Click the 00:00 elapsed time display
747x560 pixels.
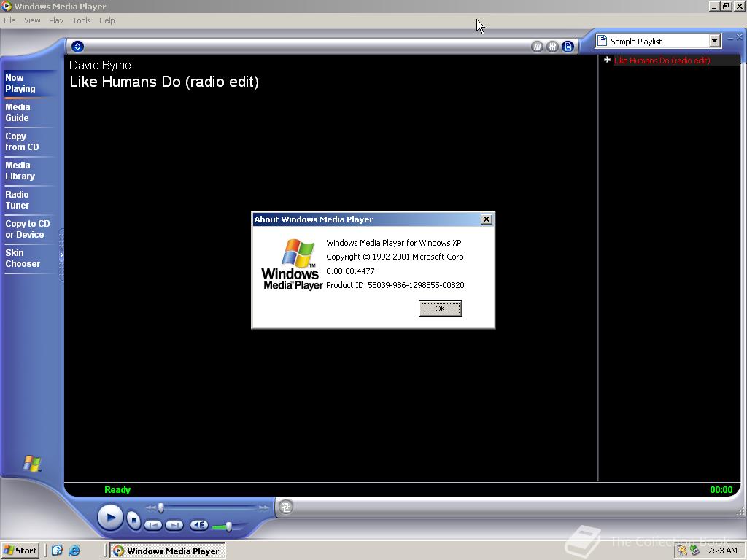(x=721, y=489)
